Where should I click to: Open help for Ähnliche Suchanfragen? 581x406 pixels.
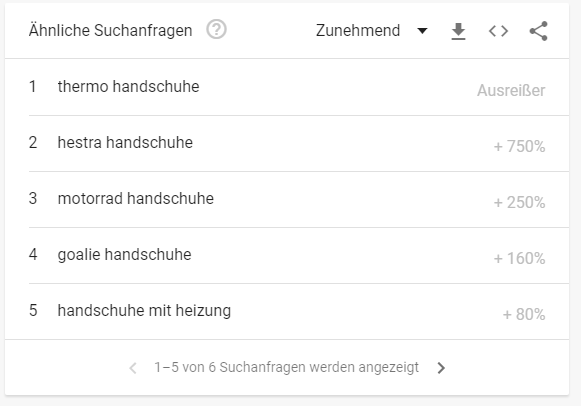216,30
